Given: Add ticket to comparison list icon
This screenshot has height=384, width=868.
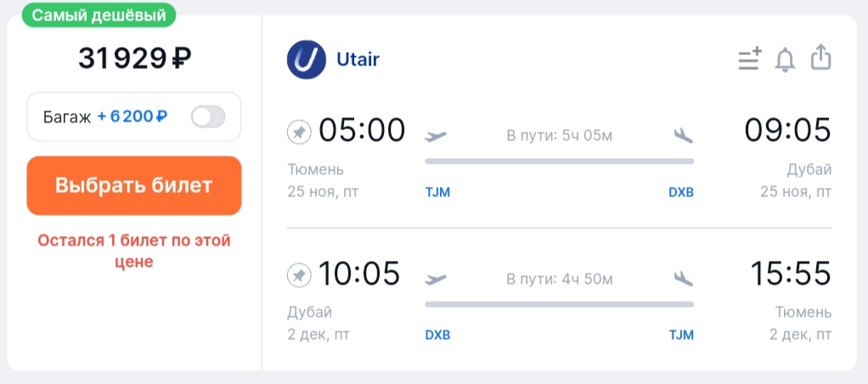Looking at the screenshot, I should pos(749,59).
